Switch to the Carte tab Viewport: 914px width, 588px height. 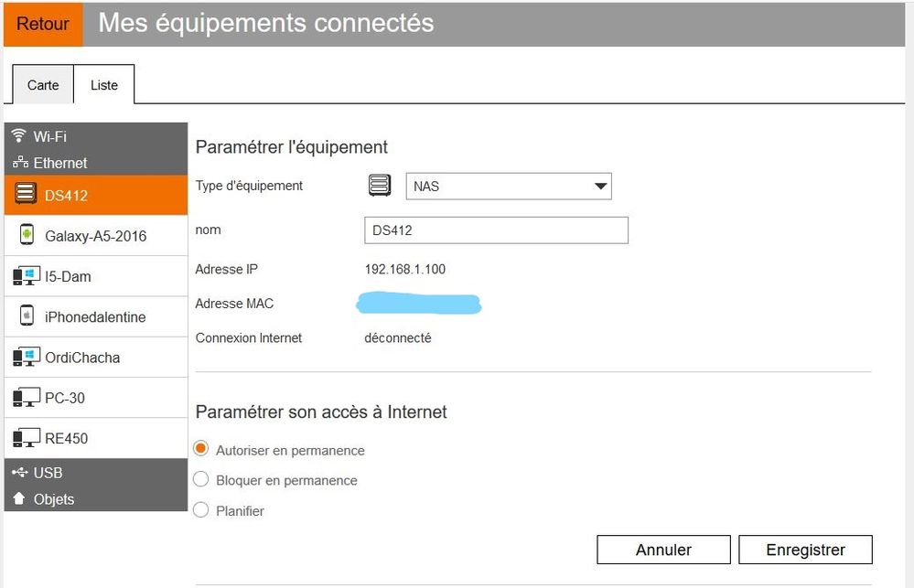click(43, 85)
